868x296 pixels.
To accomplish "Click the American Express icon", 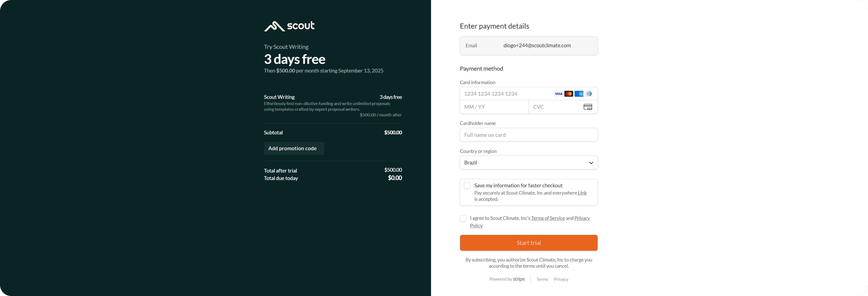I will [579, 94].
